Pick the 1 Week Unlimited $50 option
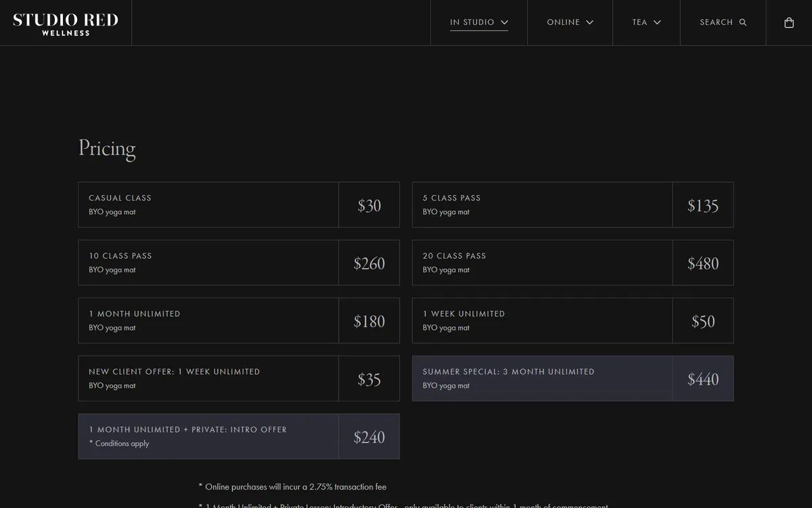The height and width of the screenshot is (508, 812). 572,320
